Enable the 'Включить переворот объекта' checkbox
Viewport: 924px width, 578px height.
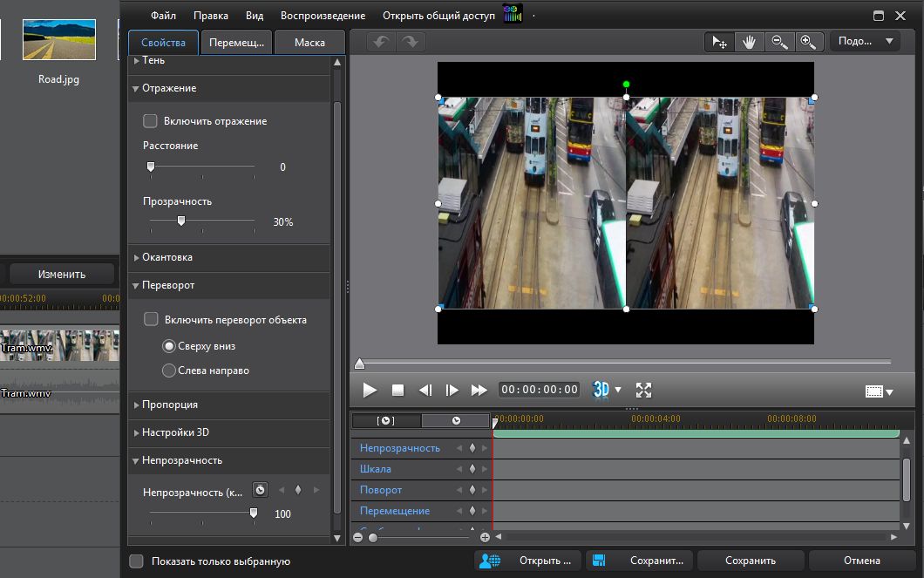click(x=151, y=320)
